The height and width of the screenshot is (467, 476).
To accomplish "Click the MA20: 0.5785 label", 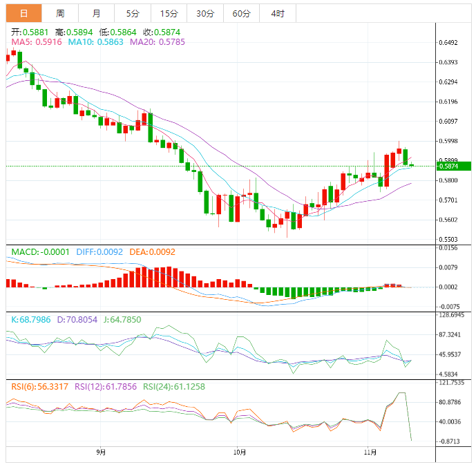I will coord(158,42).
